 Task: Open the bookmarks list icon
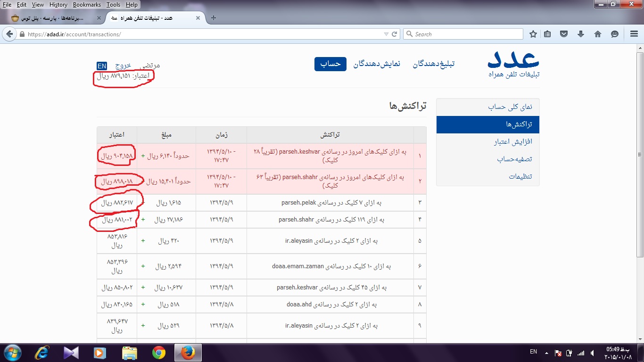pos(547,34)
